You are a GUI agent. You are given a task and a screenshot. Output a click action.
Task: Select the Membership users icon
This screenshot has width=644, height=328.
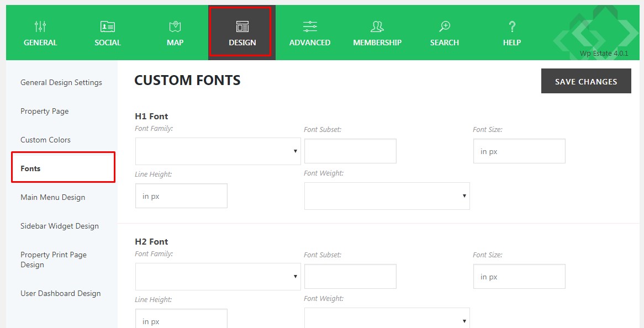377,27
